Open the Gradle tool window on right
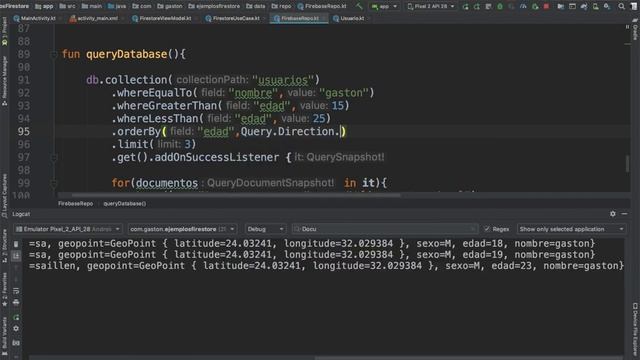Screen dimensions: 640x360 [x=635, y=29]
